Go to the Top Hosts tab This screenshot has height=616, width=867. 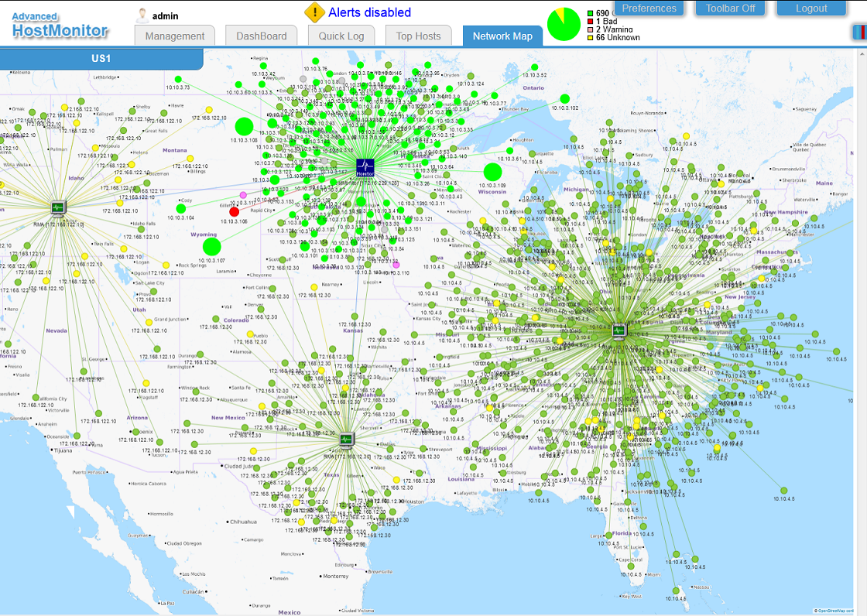tap(419, 36)
